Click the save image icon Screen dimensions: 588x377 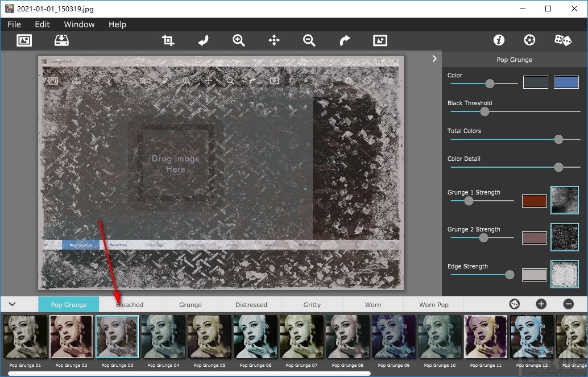61,40
